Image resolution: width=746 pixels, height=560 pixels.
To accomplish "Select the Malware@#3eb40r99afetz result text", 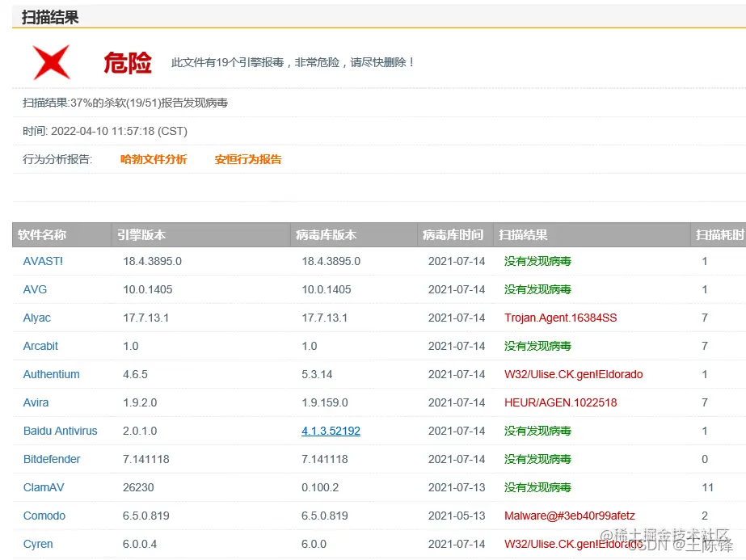I will [570, 516].
